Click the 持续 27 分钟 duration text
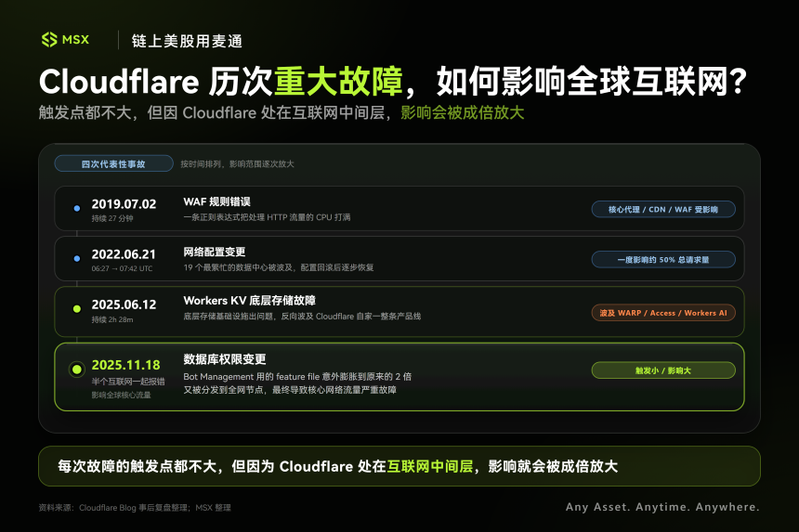 (x=112, y=218)
